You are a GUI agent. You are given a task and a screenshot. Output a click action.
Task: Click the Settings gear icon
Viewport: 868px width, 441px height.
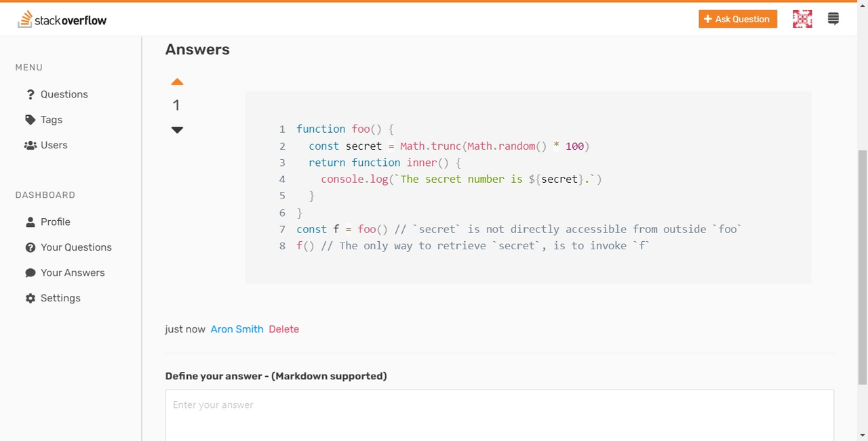(x=31, y=298)
